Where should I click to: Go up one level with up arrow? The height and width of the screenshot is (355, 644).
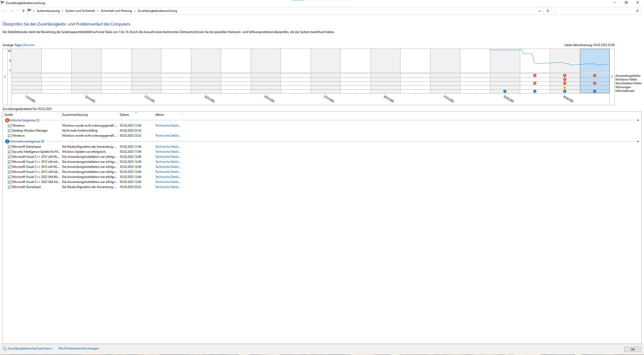tap(23, 11)
